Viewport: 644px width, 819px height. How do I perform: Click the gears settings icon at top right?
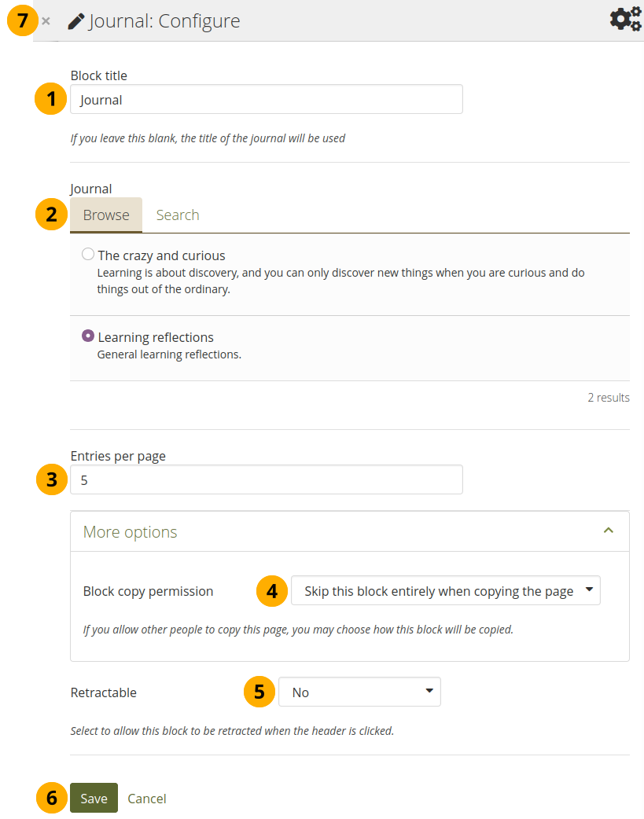[626, 19]
